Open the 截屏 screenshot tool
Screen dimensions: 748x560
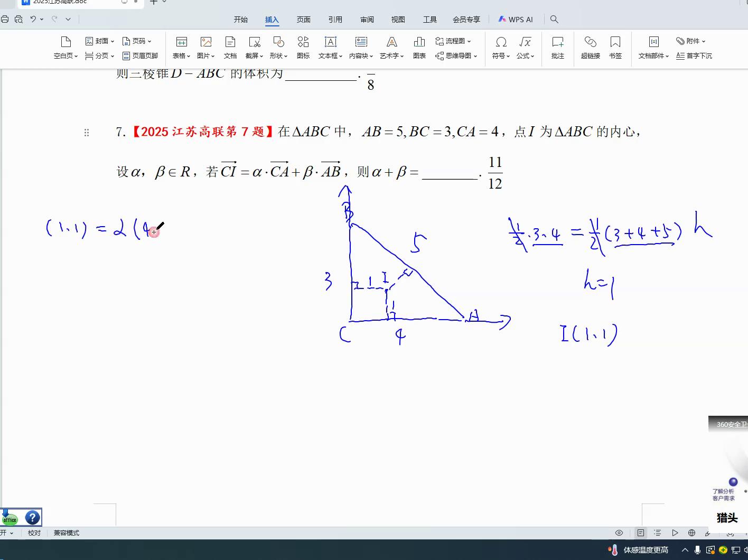click(254, 42)
